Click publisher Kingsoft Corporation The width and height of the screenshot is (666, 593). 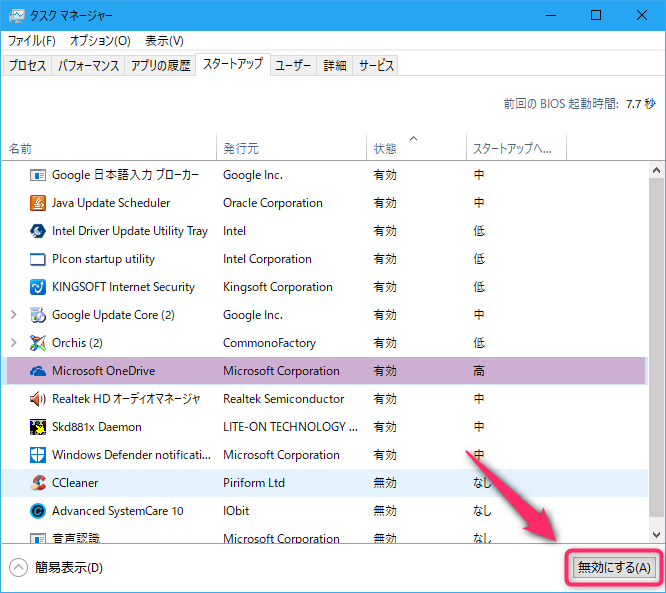click(x=278, y=287)
